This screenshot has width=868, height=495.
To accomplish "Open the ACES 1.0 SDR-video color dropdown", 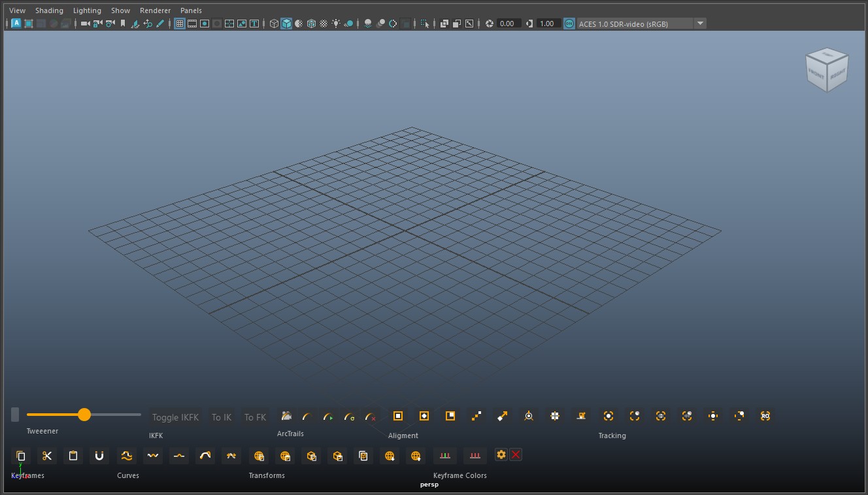I will 700,24.
